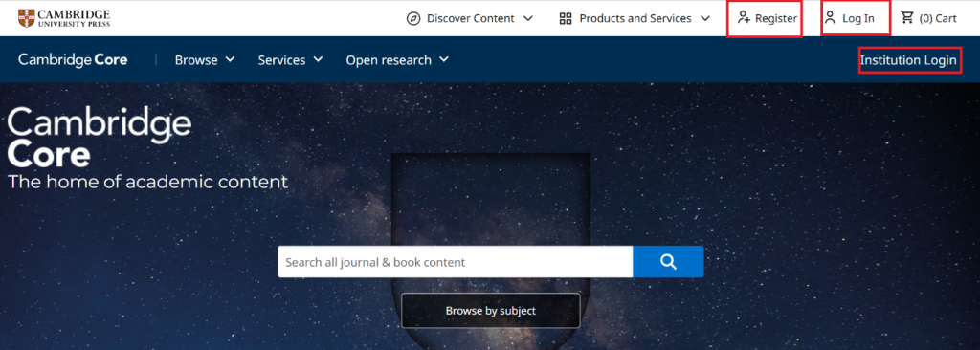Click the Register link

point(767,18)
